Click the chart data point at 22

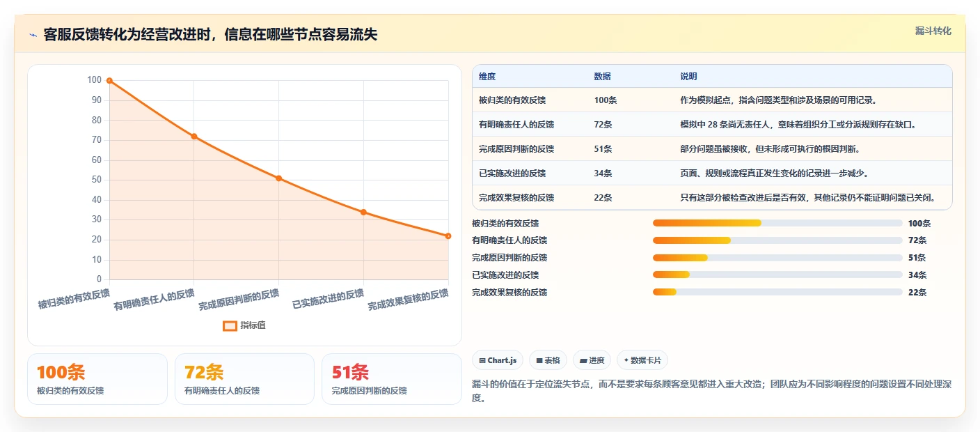(x=448, y=236)
